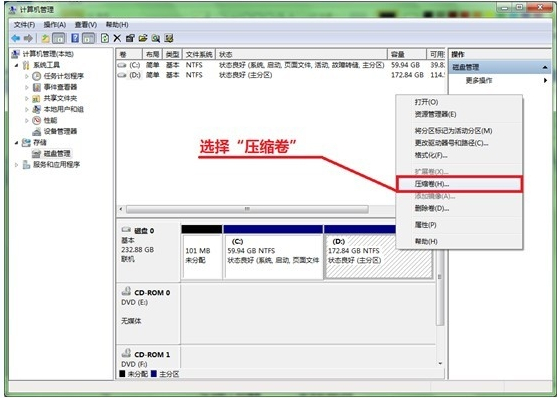Click the drive icon beside (C:) in volume list

click(122, 65)
